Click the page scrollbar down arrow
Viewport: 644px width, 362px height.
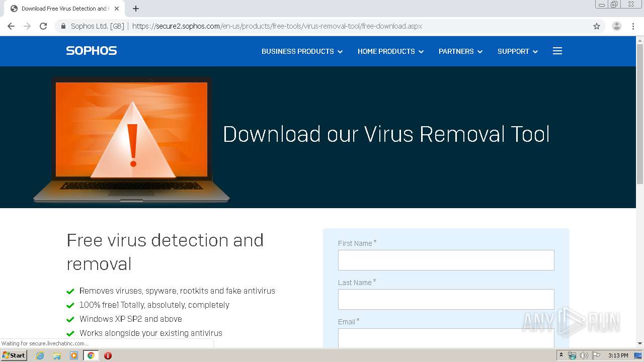(x=640, y=343)
